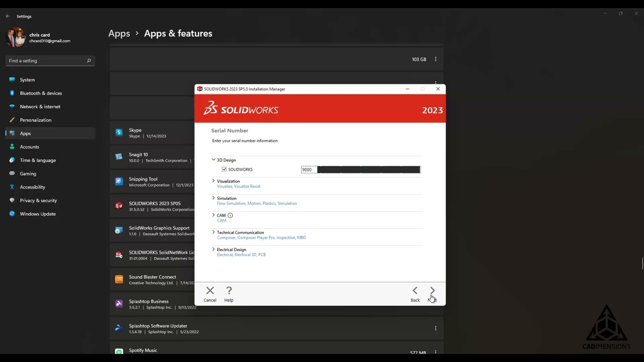Expand the Technical Communication section

213,232
